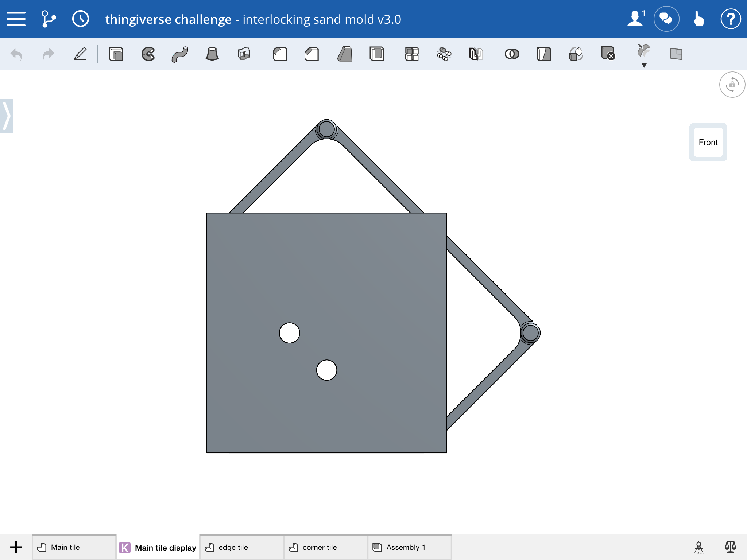Screen dimensions: 747x560
Task: Switch to the corner tile tab
Action: (326, 547)
